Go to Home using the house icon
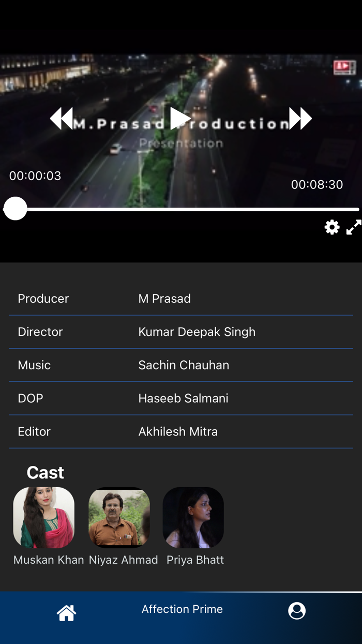 66,613
